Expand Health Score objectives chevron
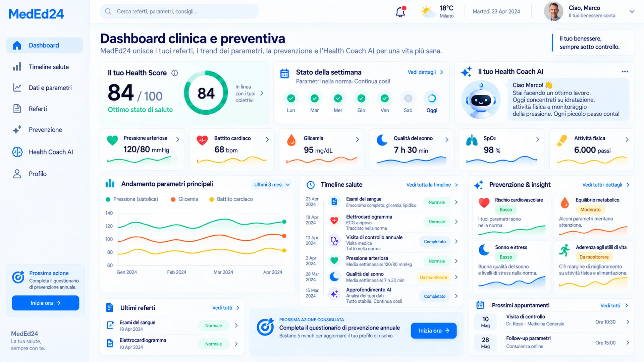The image size is (644, 362). [262, 94]
